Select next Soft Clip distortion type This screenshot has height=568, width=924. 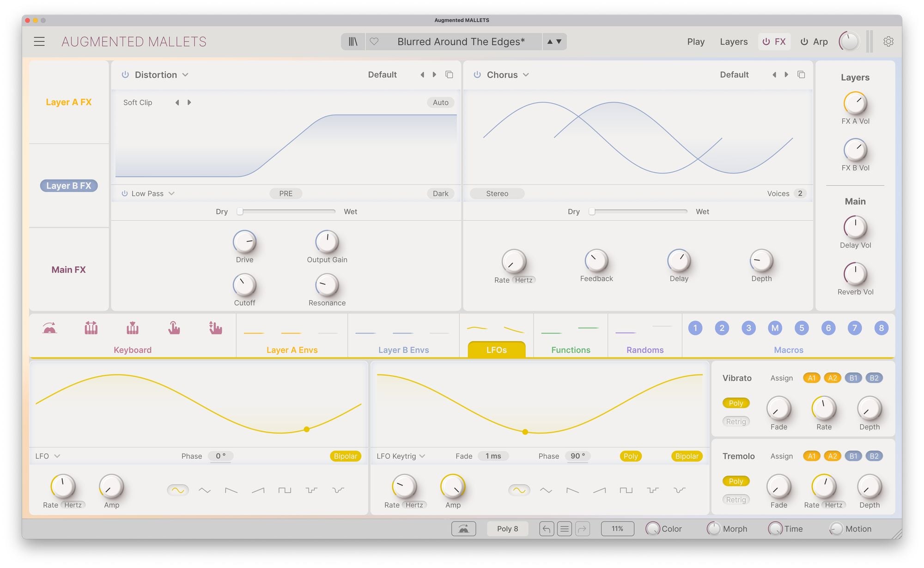point(189,103)
